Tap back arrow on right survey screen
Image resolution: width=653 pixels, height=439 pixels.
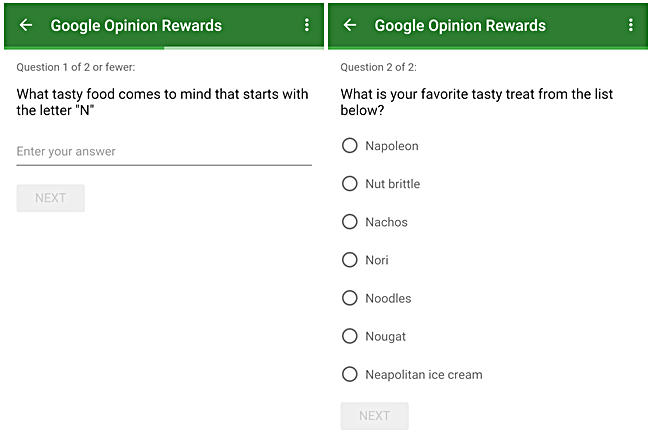click(350, 26)
